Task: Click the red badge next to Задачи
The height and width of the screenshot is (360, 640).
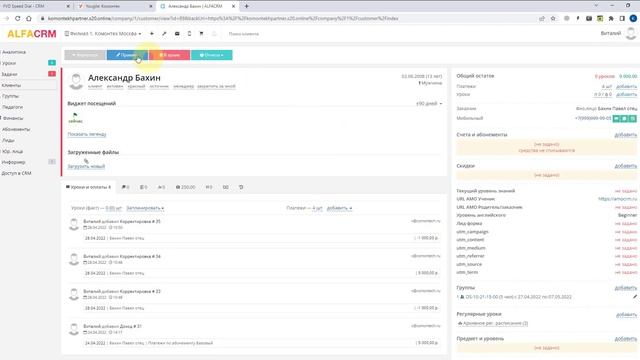Action: (52, 74)
